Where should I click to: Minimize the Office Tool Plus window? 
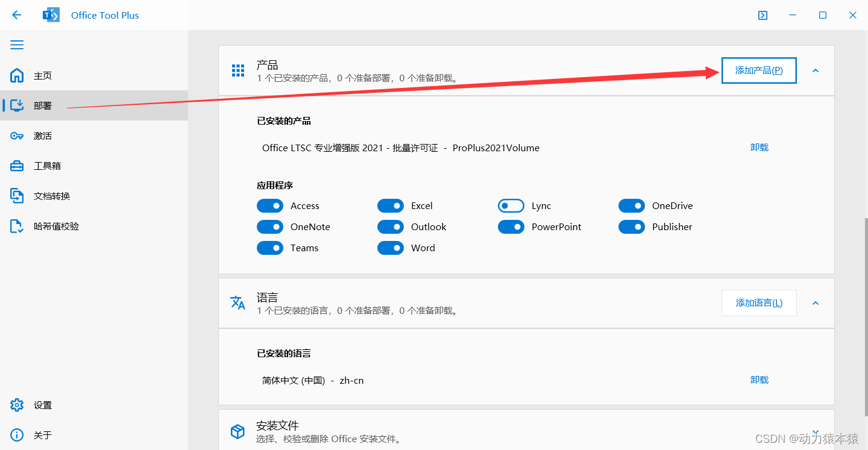pos(793,15)
